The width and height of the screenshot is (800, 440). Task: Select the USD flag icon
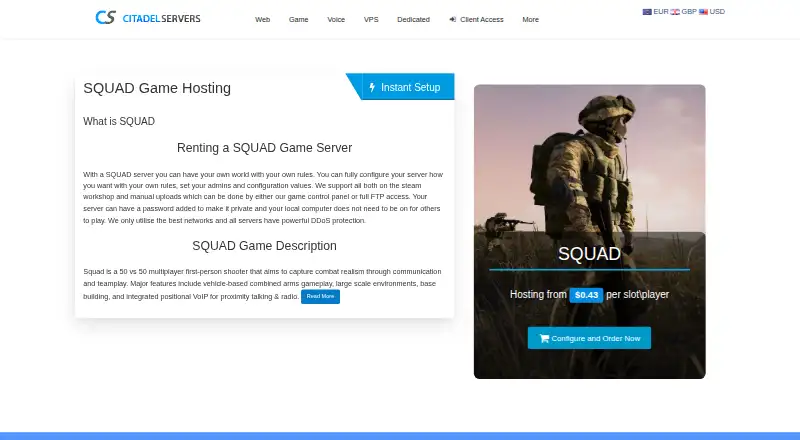coord(703,12)
